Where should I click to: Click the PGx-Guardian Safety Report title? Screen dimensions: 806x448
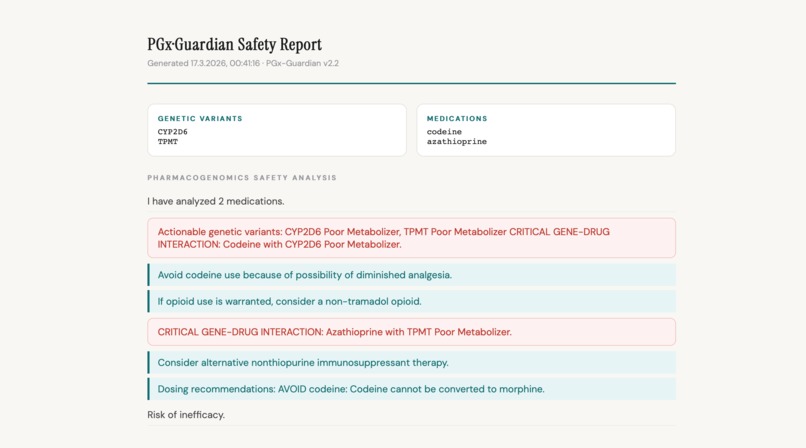234,45
